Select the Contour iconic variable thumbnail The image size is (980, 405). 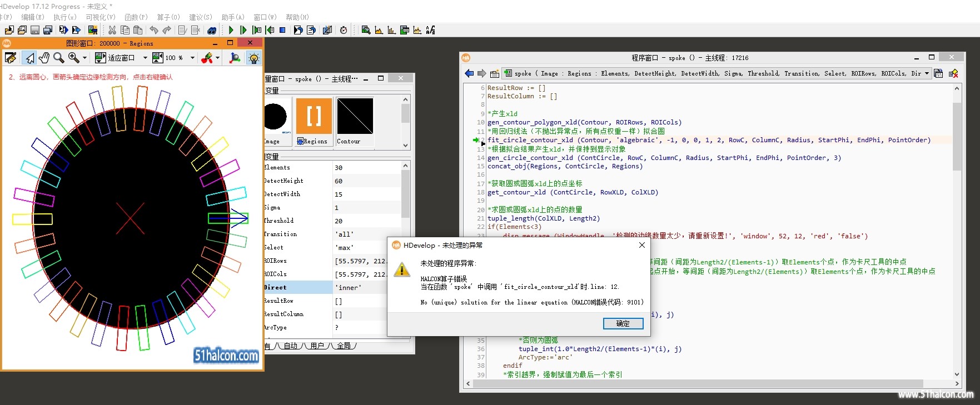pos(355,122)
